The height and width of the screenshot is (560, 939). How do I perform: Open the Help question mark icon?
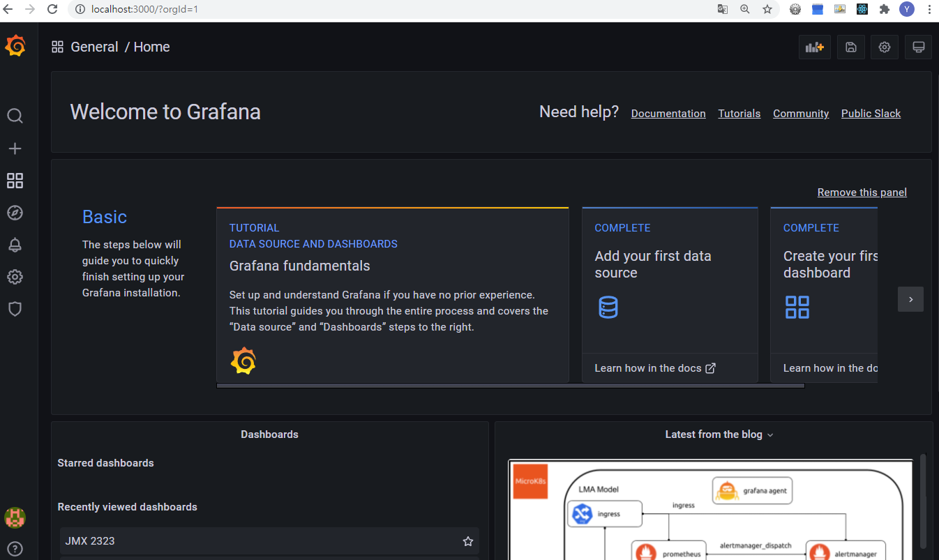point(15,549)
